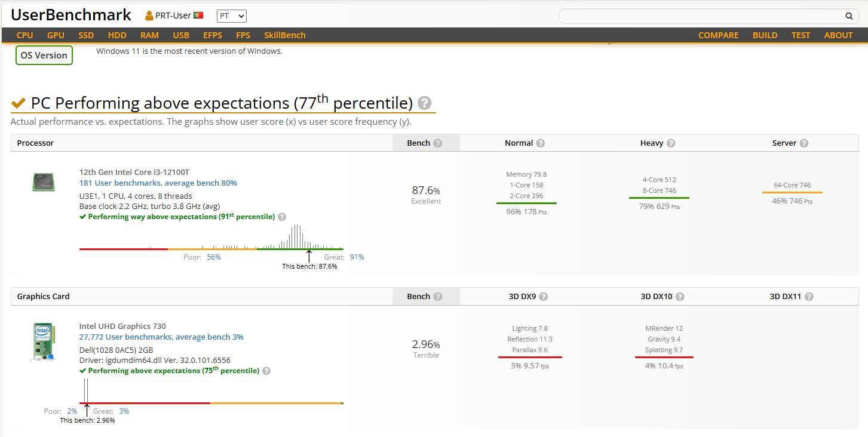Open the FPS menu
The height and width of the screenshot is (437, 868).
pyautogui.click(x=243, y=35)
